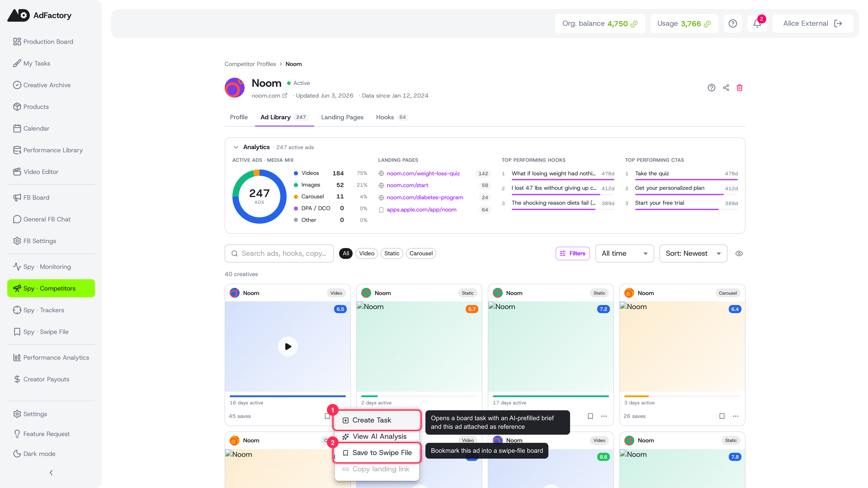Screen dimensions: 868x488
Task: Click the green Images legend dot
Action: click(296, 185)
